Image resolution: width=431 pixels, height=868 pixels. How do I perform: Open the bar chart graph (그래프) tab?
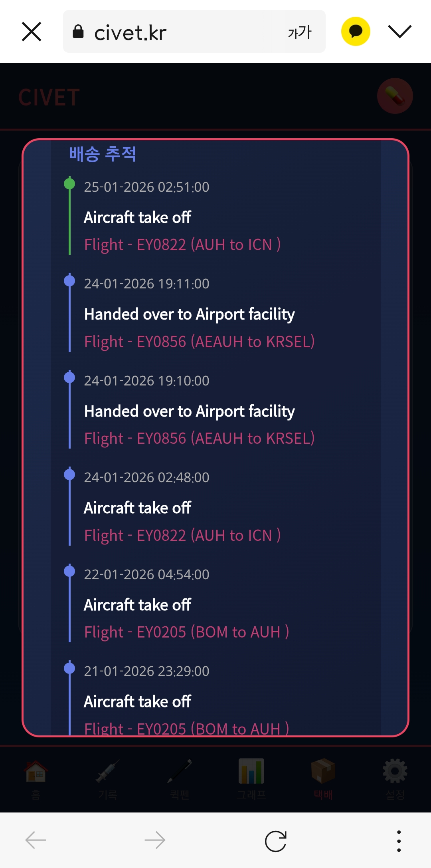pos(251,777)
